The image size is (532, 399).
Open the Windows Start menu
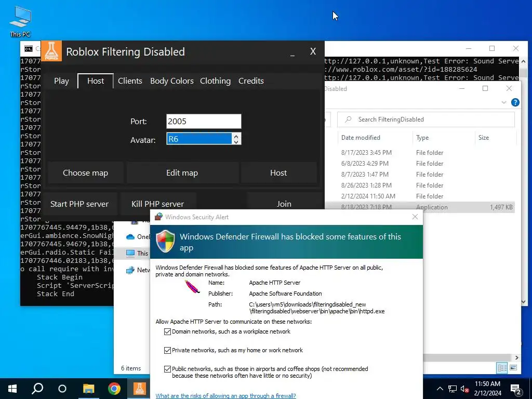click(x=12, y=389)
